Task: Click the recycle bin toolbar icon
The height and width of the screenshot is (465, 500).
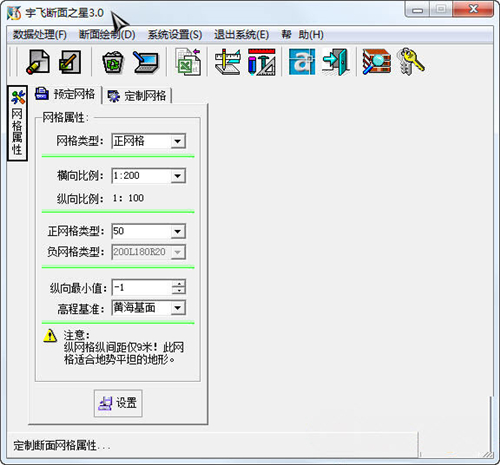Action: point(113,62)
